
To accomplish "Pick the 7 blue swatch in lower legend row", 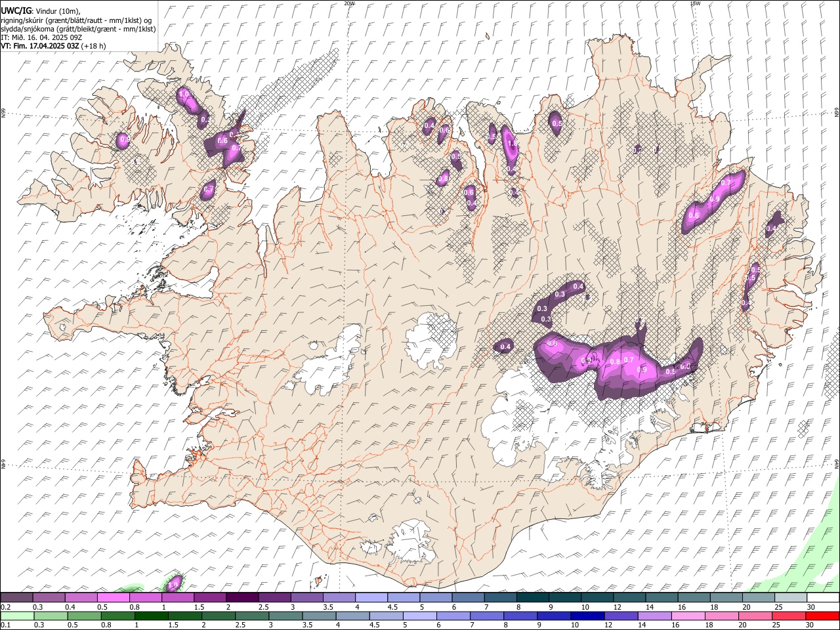I will coord(487,616).
